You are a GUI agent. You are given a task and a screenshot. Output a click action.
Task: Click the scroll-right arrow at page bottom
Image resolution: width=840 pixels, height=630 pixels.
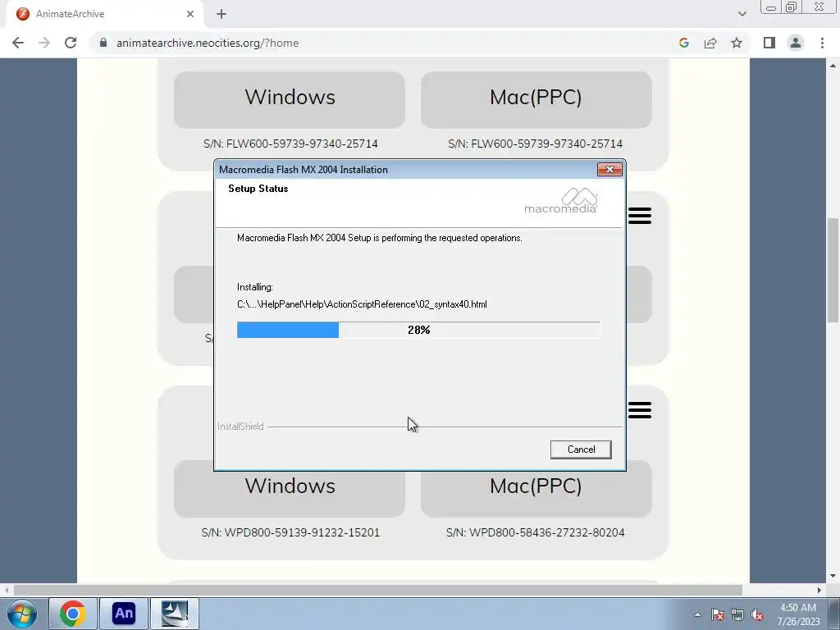click(819, 591)
